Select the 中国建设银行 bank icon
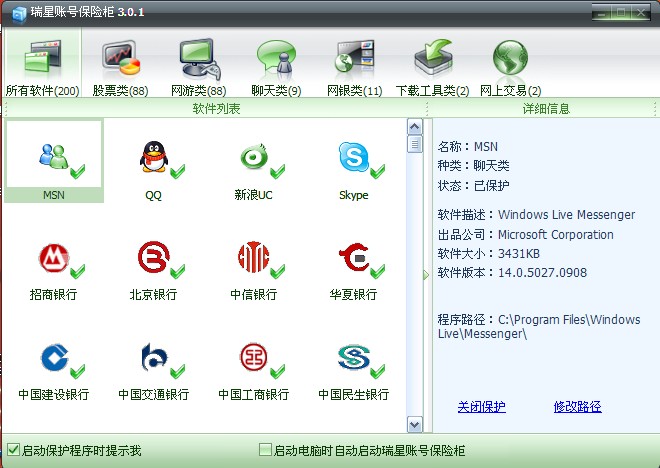This screenshot has width=660, height=468. (54, 358)
